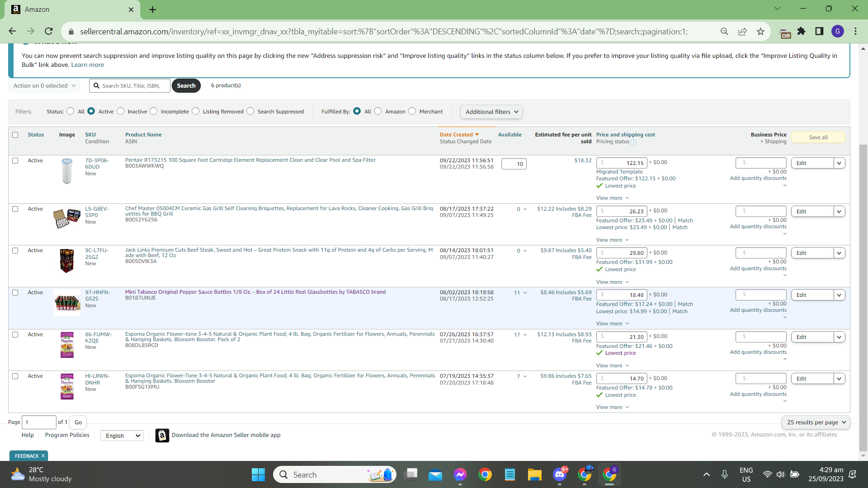Open Learn more link
868x488 pixels.
87,65
